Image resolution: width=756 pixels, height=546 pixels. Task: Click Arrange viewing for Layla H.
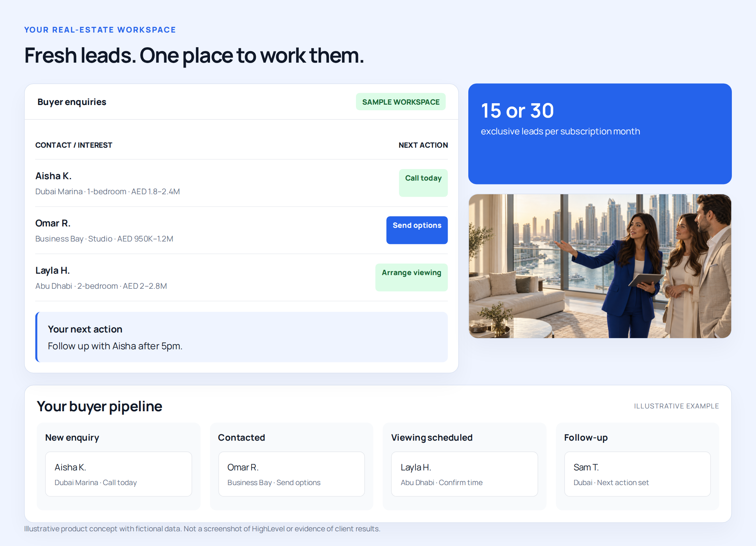pyautogui.click(x=411, y=277)
